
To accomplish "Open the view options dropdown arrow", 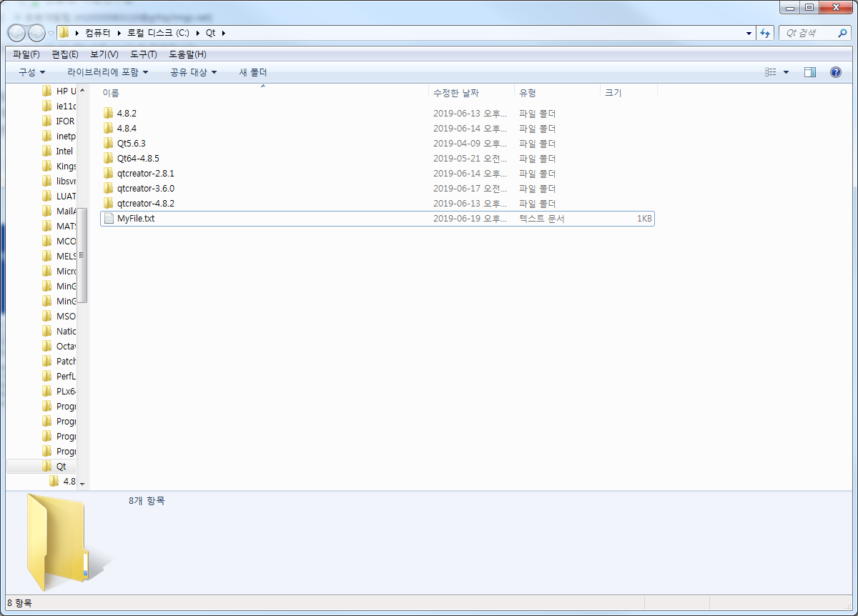I will pyautogui.click(x=786, y=72).
